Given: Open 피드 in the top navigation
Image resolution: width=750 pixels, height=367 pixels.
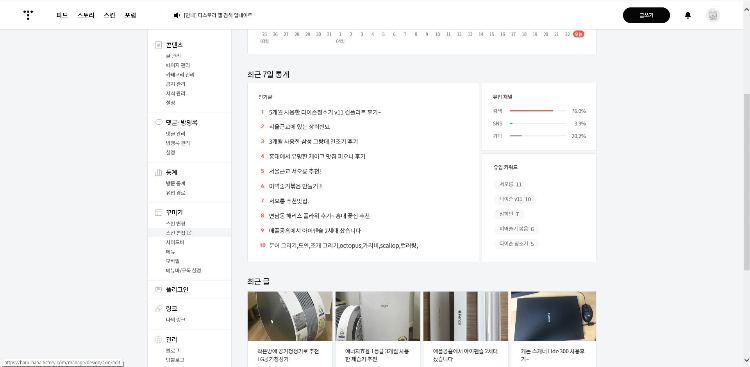Looking at the screenshot, I should pyautogui.click(x=62, y=15).
